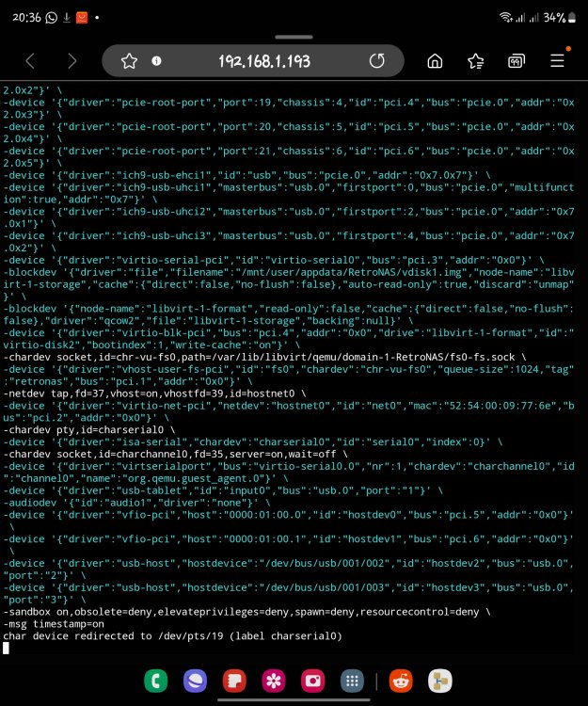Click the pcie-root-port port 20 line
This screenshot has height=706, width=588.
point(289,133)
